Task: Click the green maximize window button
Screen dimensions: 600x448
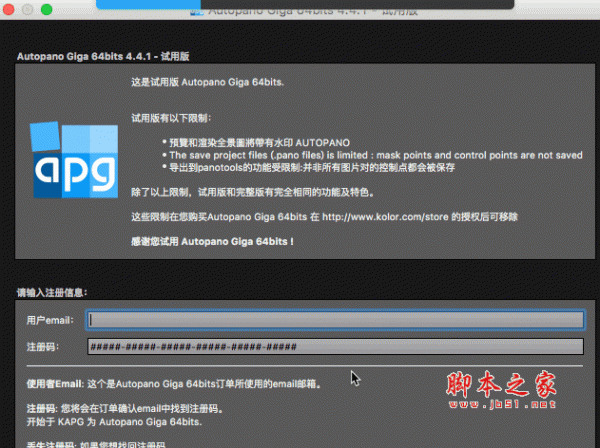Action: click(x=47, y=9)
